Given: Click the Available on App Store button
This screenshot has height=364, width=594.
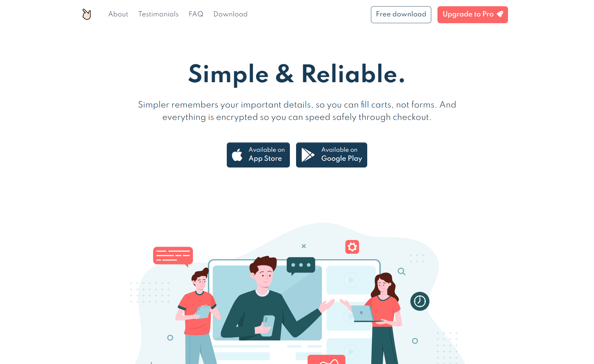Looking at the screenshot, I should (258, 155).
